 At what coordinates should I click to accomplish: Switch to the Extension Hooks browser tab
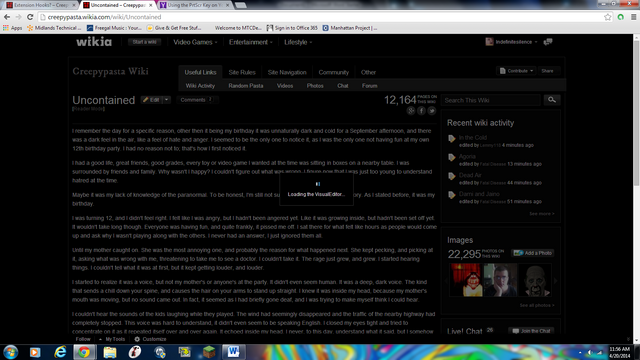[x=40, y=5]
